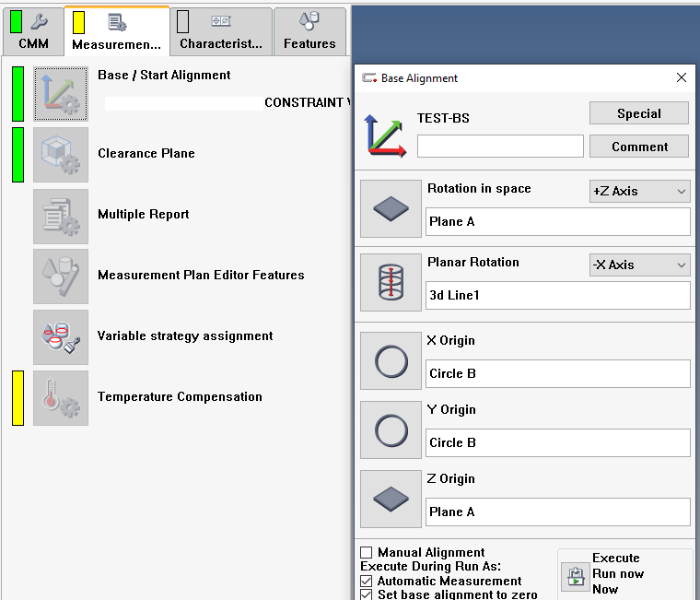Screen dimensions: 700x600
Task: Open the Base / Start Alignment icon
Action: coord(61,94)
